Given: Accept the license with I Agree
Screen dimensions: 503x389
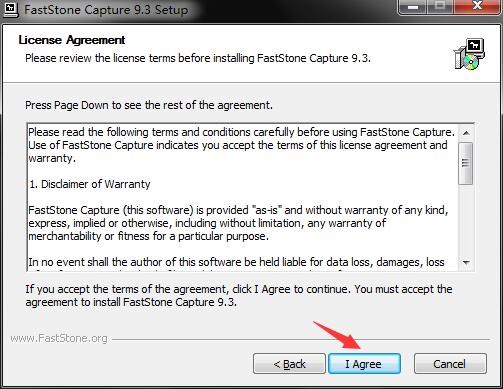Looking at the screenshot, I should click(x=364, y=364).
